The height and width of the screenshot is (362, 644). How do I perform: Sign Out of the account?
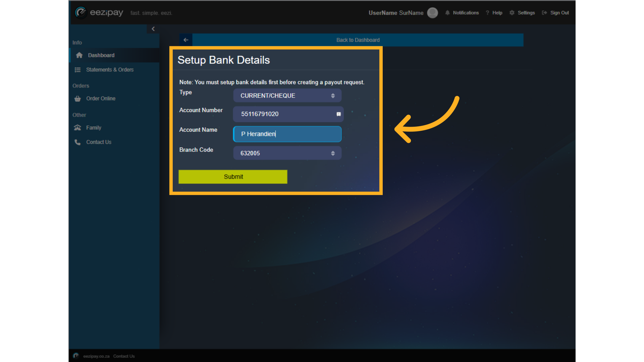tap(559, 13)
